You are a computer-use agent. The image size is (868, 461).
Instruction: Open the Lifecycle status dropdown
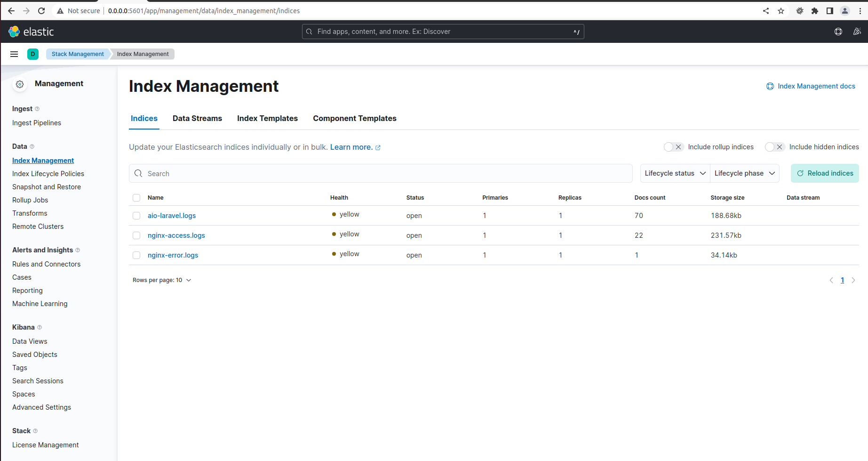[675, 173]
